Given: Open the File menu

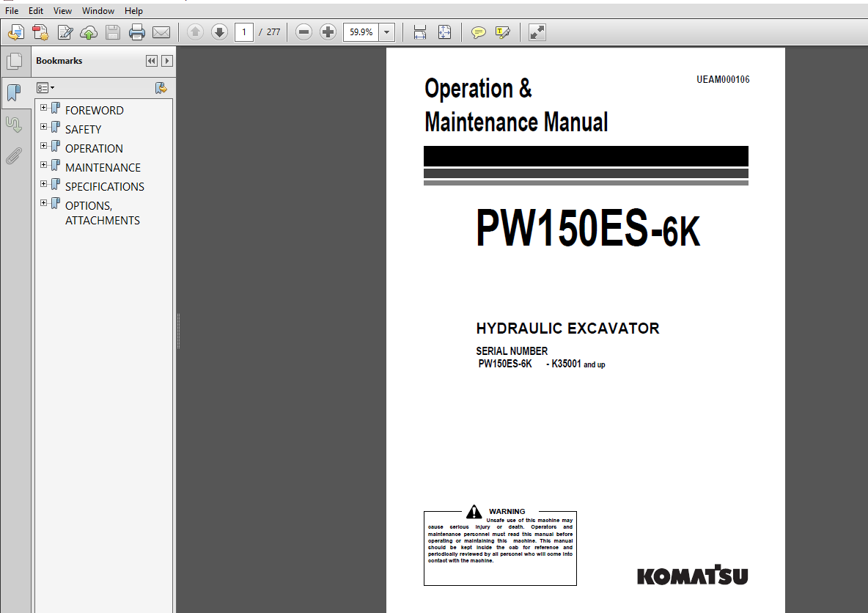Looking at the screenshot, I should click(12, 10).
